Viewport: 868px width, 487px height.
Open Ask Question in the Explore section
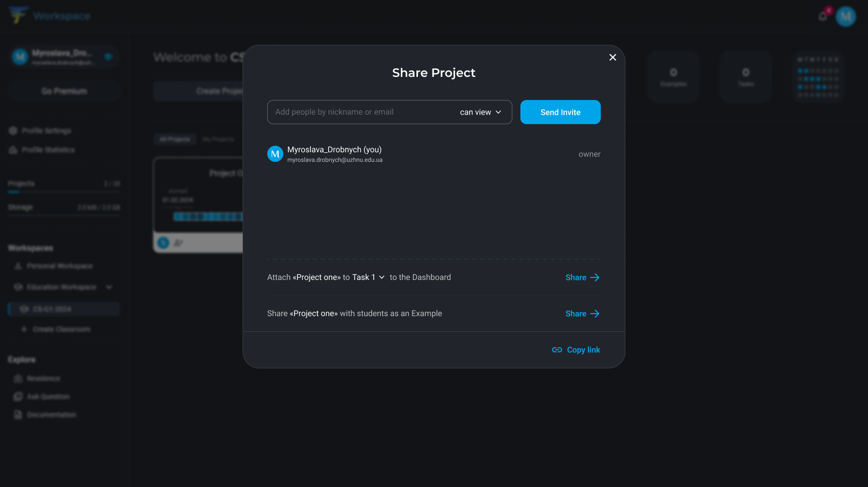[49, 397]
